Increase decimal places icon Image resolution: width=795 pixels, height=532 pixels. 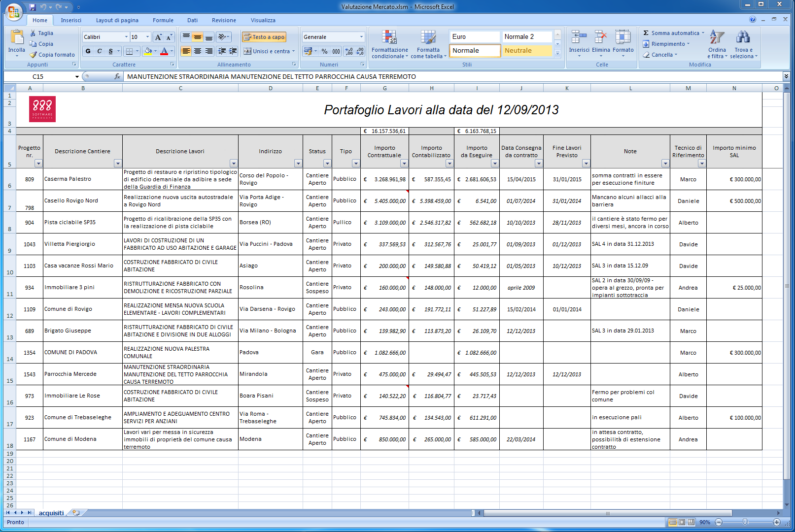[348, 51]
